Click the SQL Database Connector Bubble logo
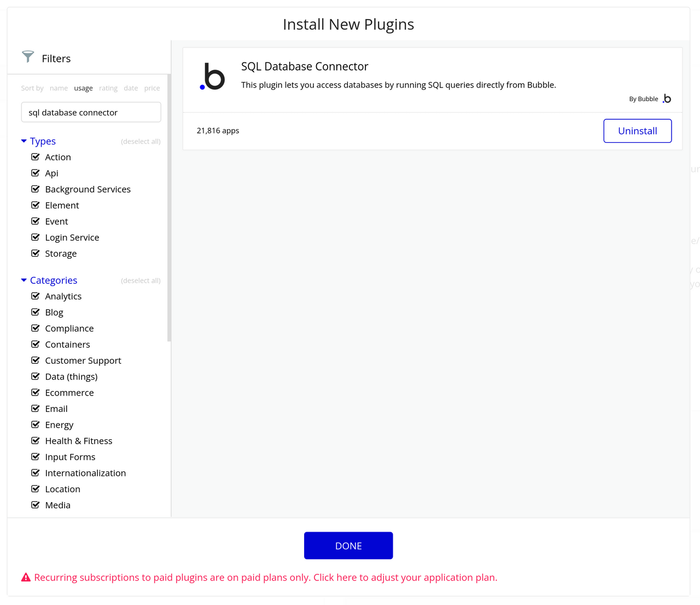700x605 pixels. (x=212, y=77)
